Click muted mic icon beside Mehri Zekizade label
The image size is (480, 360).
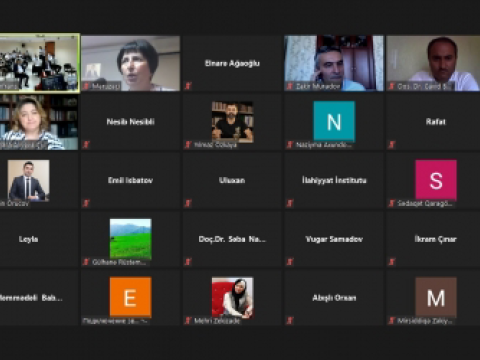pos(188,320)
